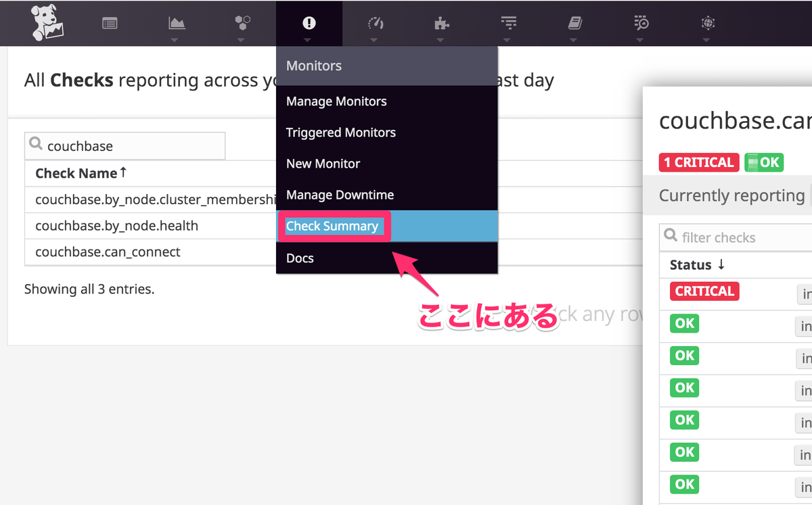812x505 pixels.
Task: Sort by the Status column header
Action: pyautogui.click(x=698, y=265)
